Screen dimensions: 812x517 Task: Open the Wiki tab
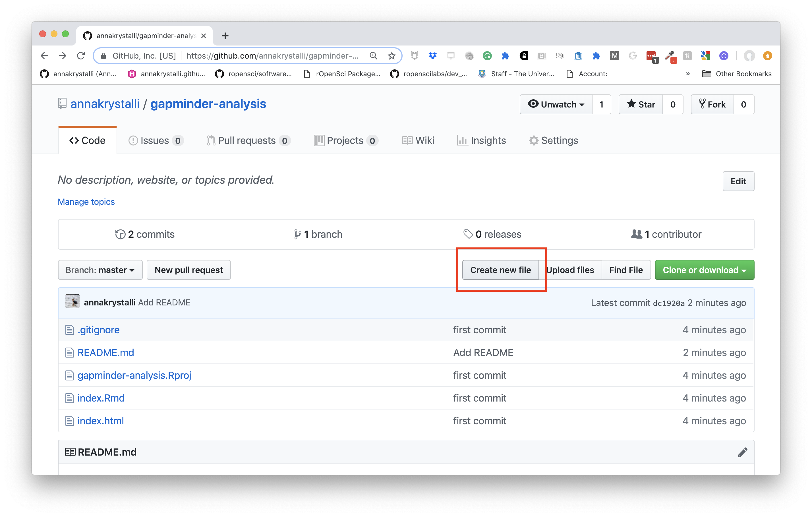coord(418,140)
